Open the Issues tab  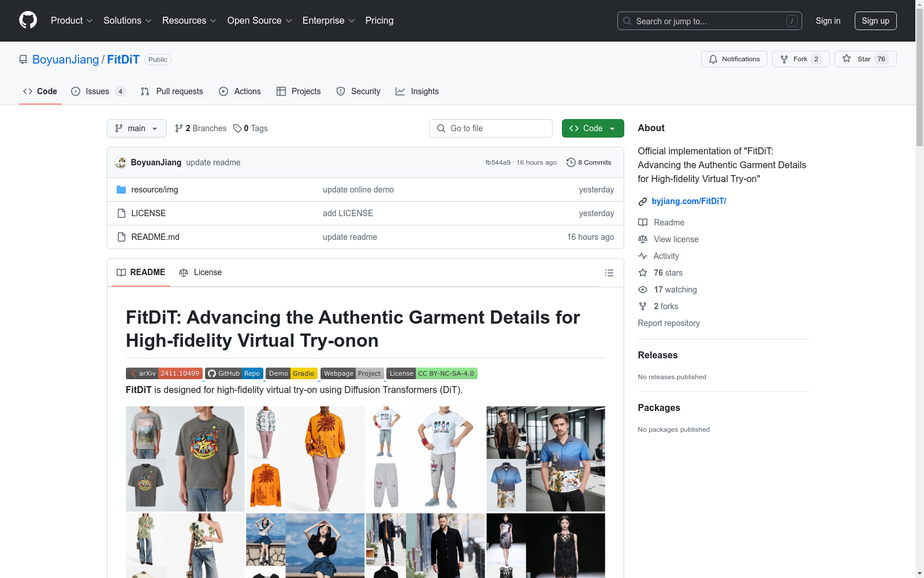[98, 91]
